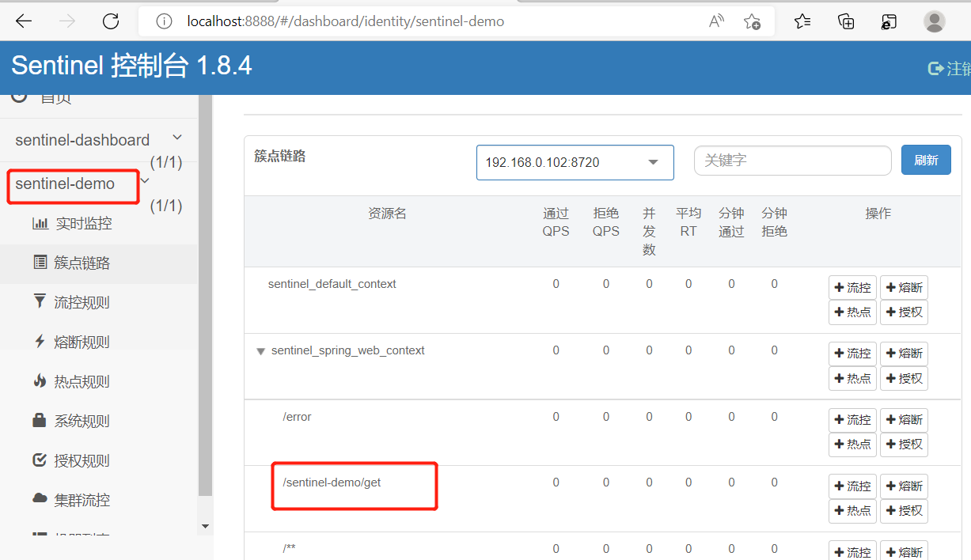Add page to favorites star icon

point(752,21)
